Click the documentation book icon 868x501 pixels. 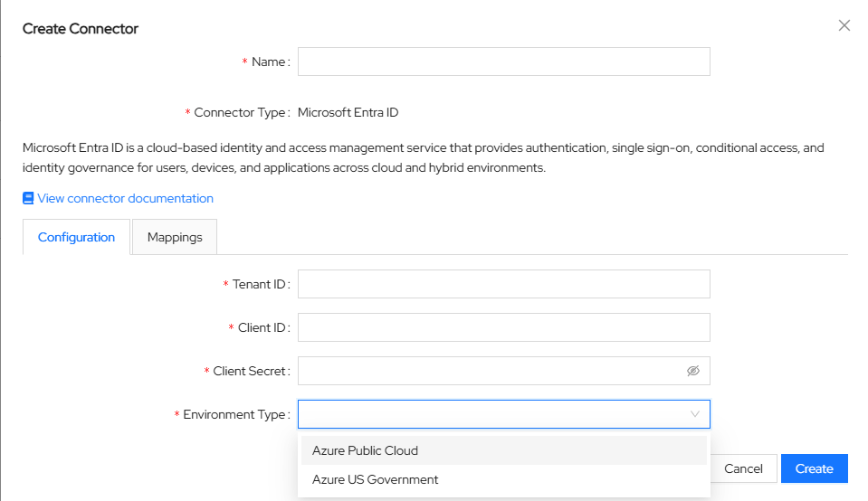click(28, 199)
